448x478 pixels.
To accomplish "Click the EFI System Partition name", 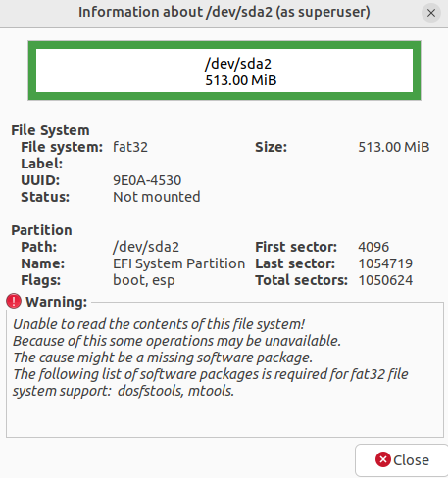I will (x=178, y=263).
